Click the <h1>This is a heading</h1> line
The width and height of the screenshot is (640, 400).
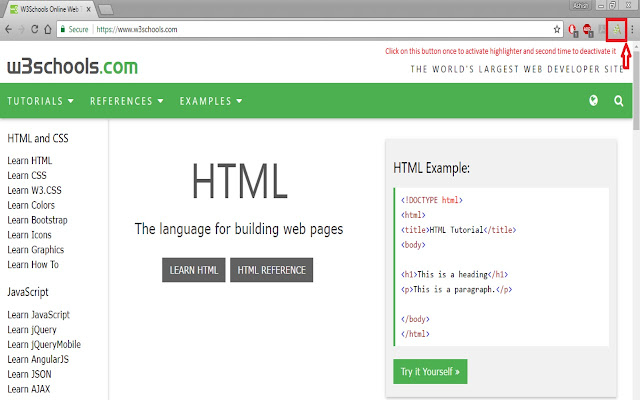point(454,274)
